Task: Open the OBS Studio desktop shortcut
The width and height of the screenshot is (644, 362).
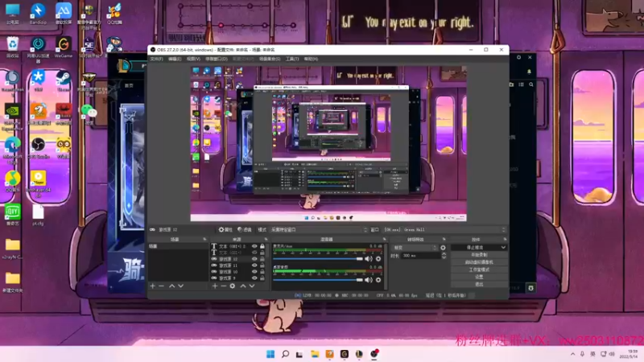Action: (38, 147)
